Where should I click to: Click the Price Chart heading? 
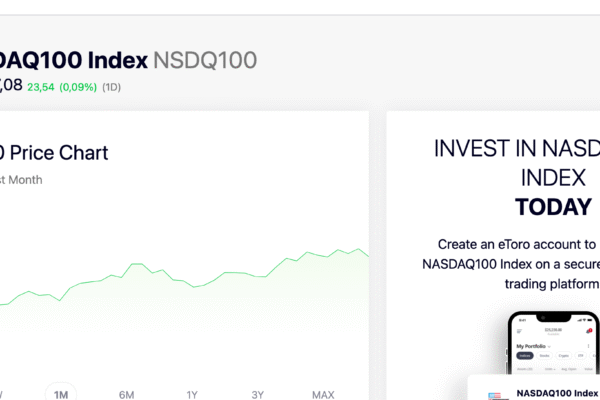(x=58, y=153)
